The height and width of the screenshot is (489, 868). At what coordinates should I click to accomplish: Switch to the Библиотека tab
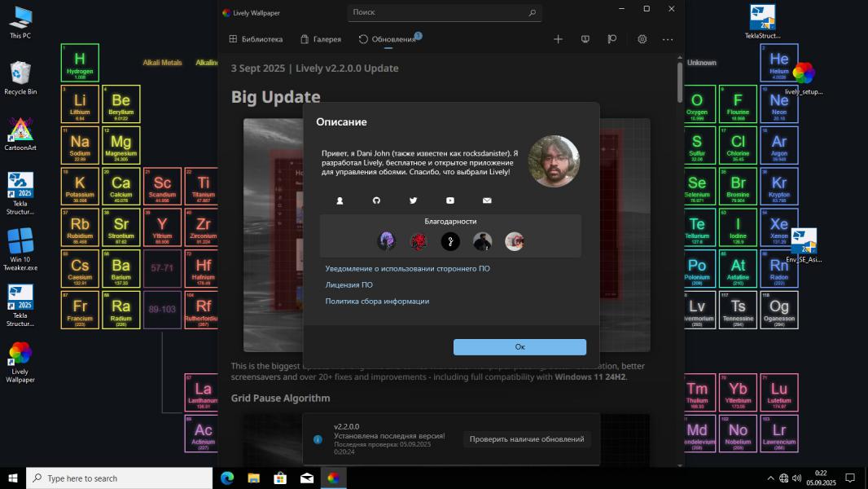(x=256, y=39)
